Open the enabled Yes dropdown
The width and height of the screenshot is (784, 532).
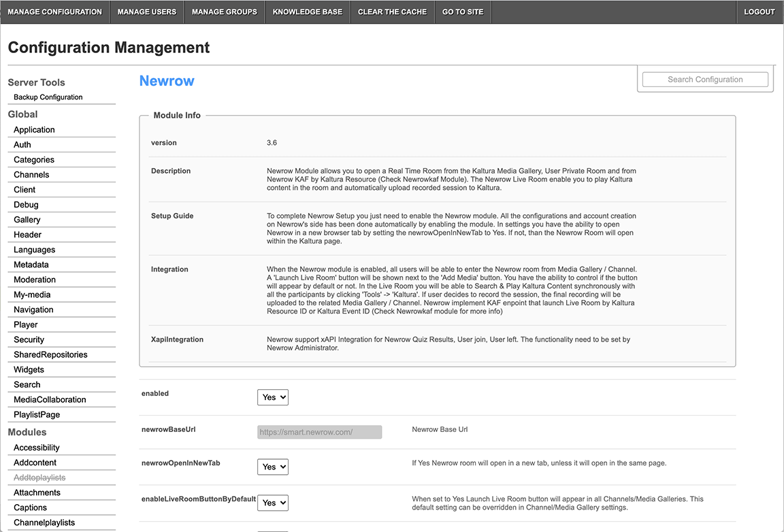click(x=273, y=397)
